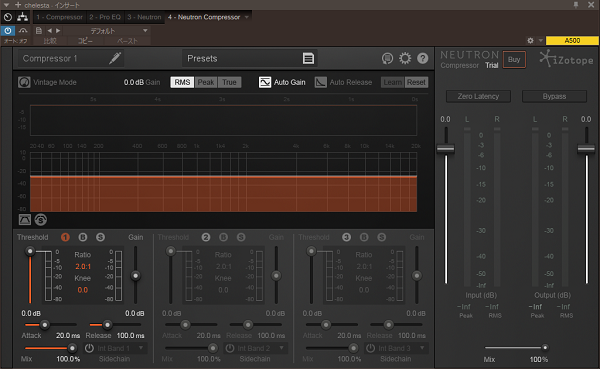
Task: Switch to the 3 - Neutron tab
Action: pyautogui.click(x=144, y=17)
